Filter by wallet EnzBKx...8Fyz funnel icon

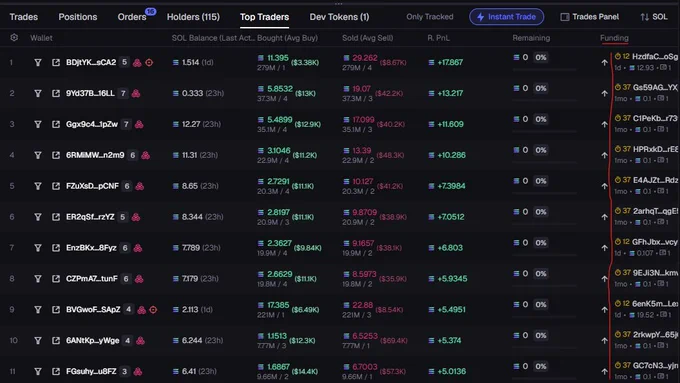tap(38, 248)
